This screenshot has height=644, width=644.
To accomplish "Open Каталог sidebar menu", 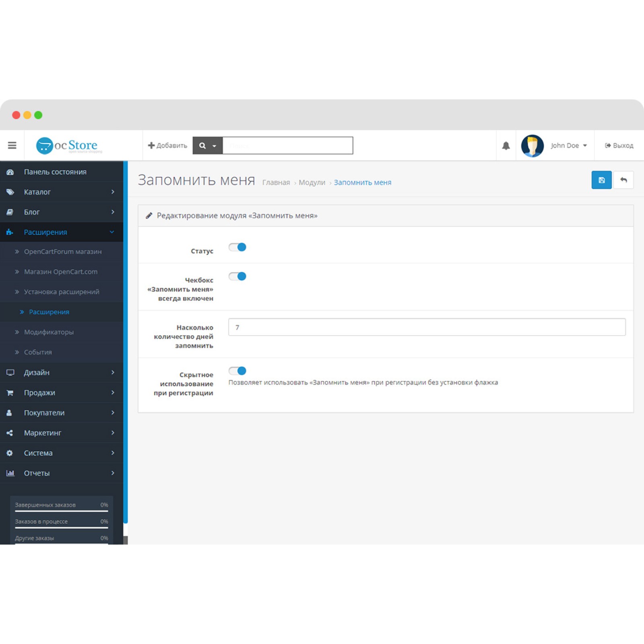I will pyautogui.click(x=62, y=192).
